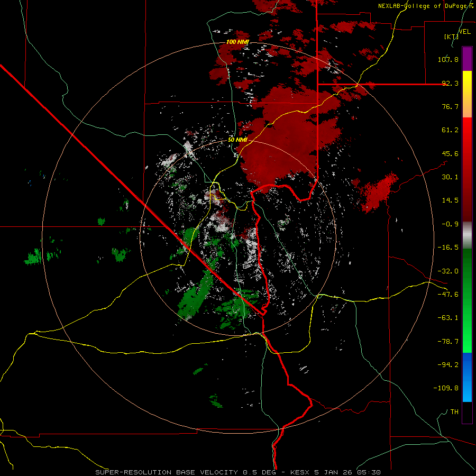Click the -16.5 velocity scale value
The width and height of the screenshot is (476, 476).
[x=448, y=248]
